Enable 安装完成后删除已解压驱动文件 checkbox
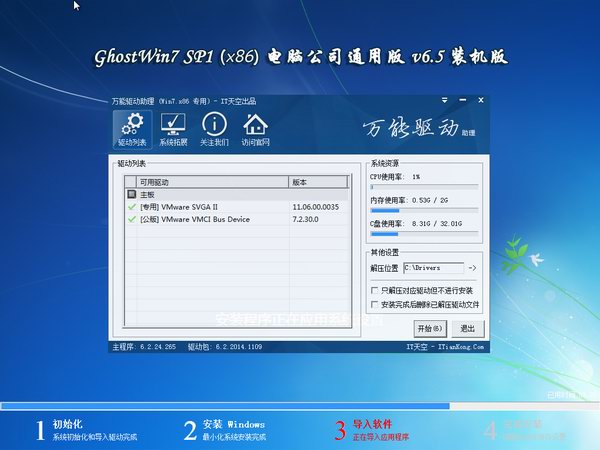The height and width of the screenshot is (450, 600). pyautogui.click(x=375, y=305)
